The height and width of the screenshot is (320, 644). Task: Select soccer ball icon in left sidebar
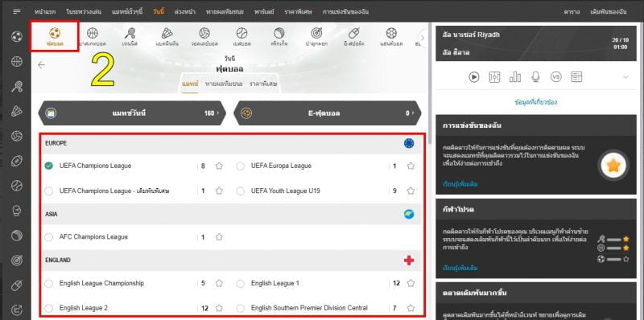click(16, 37)
